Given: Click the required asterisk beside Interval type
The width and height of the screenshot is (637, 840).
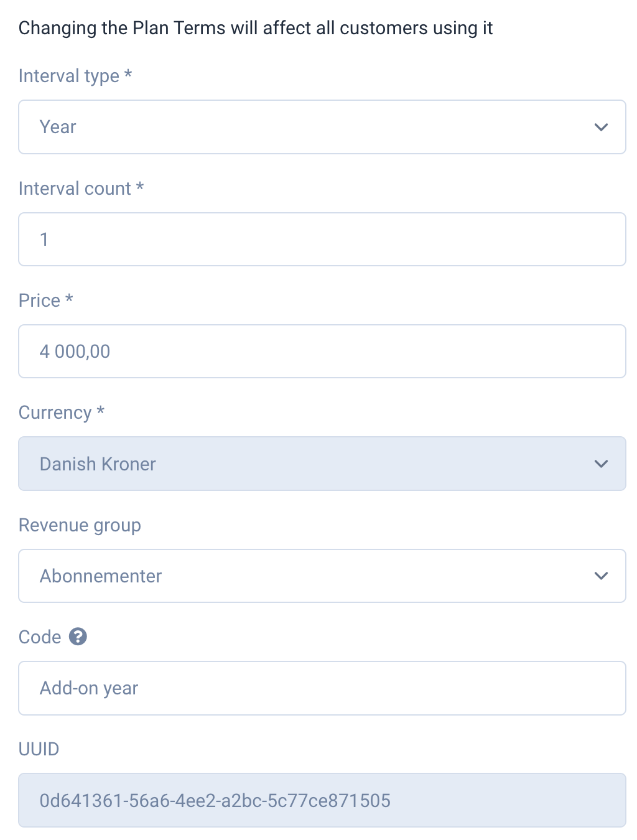Looking at the screenshot, I should tap(128, 73).
